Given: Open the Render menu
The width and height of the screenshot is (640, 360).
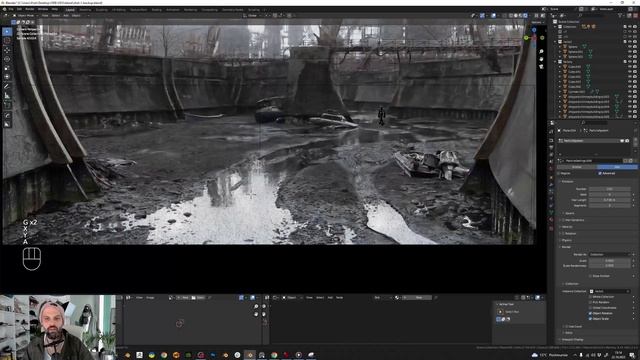Looking at the screenshot, I should (x=30, y=9).
